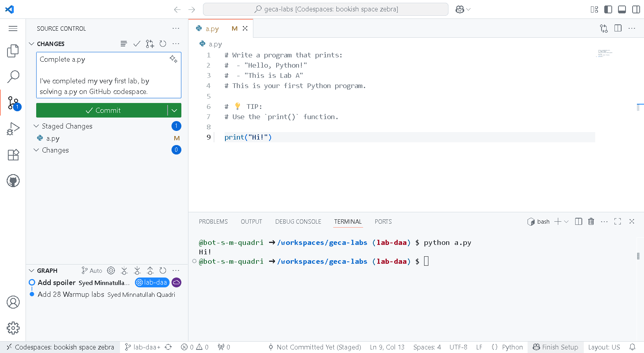Open the Commit button dropdown arrow
Image resolution: width=644 pixels, height=353 pixels.
[174, 110]
